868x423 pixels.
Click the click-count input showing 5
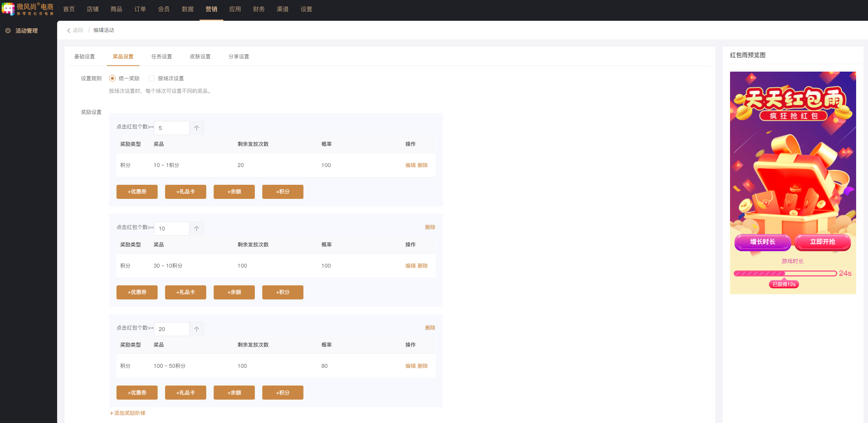pyautogui.click(x=171, y=128)
